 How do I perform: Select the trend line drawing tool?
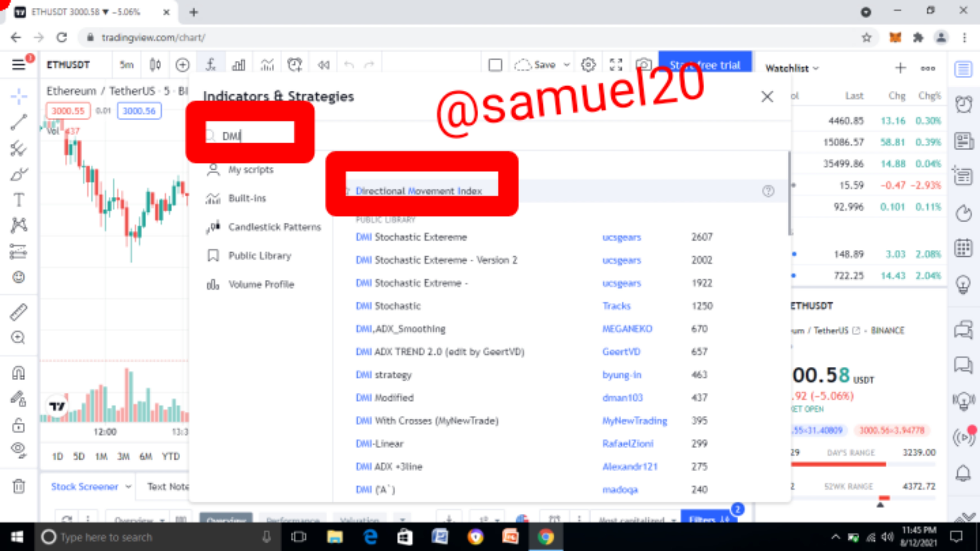pyautogui.click(x=18, y=122)
